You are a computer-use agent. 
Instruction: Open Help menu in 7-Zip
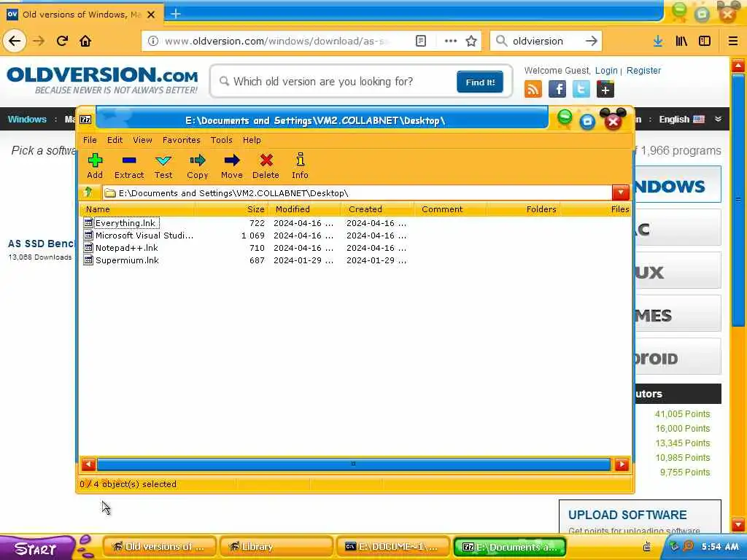(252, 140)
